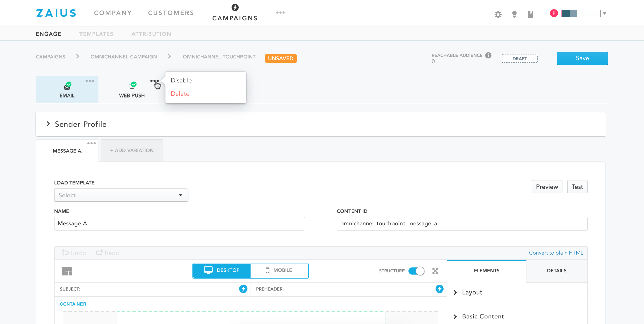
Task: Open the account dropdown arrow
Action: point(604,13)
